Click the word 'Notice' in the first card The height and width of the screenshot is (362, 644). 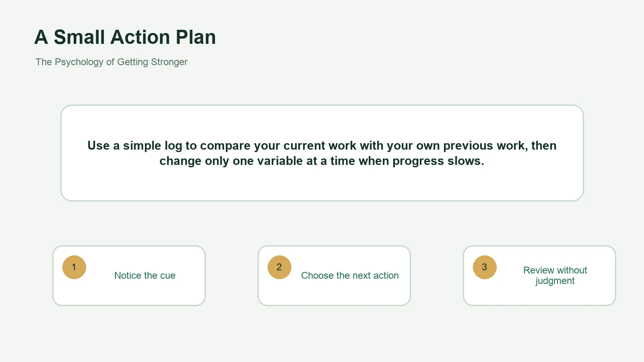(x=128, y=276)
